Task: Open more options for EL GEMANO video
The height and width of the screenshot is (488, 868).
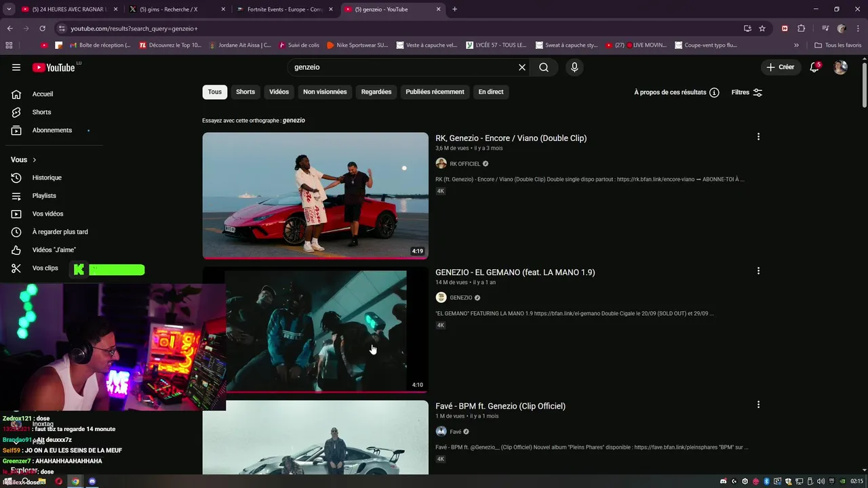Action: tap(758, 270)
